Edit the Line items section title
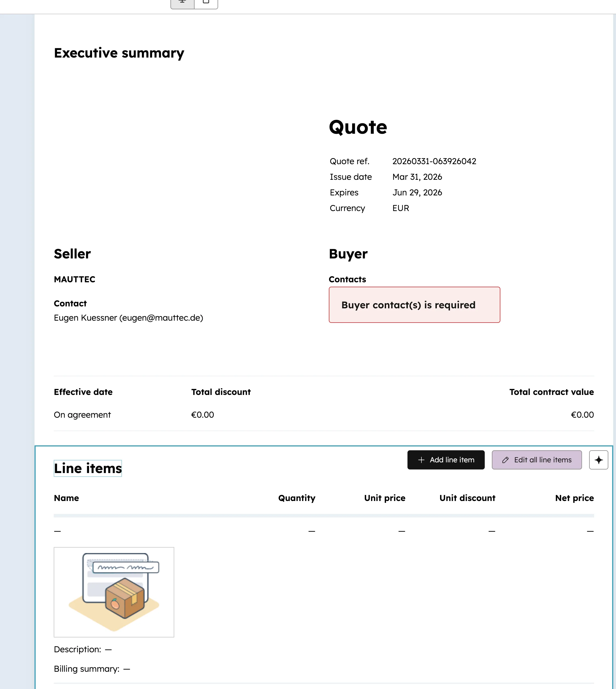This screenshot has height=689, width=616. click(88, 468)
